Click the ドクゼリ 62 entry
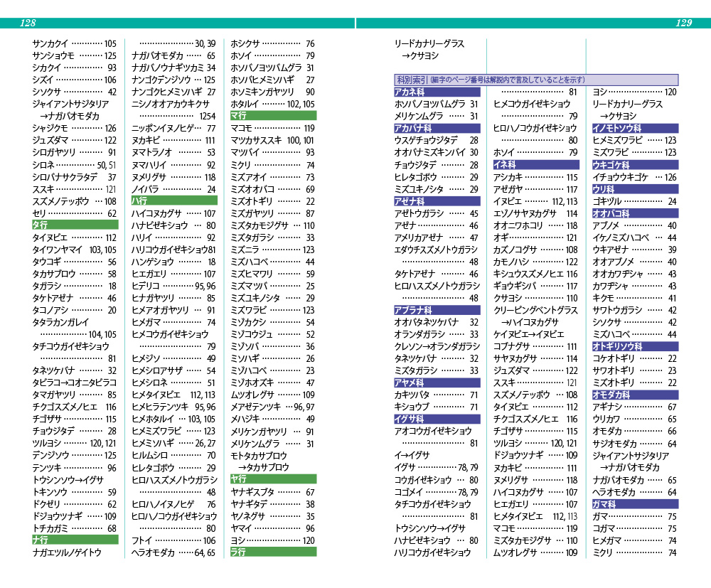The image size is (711, 588). 75,504
